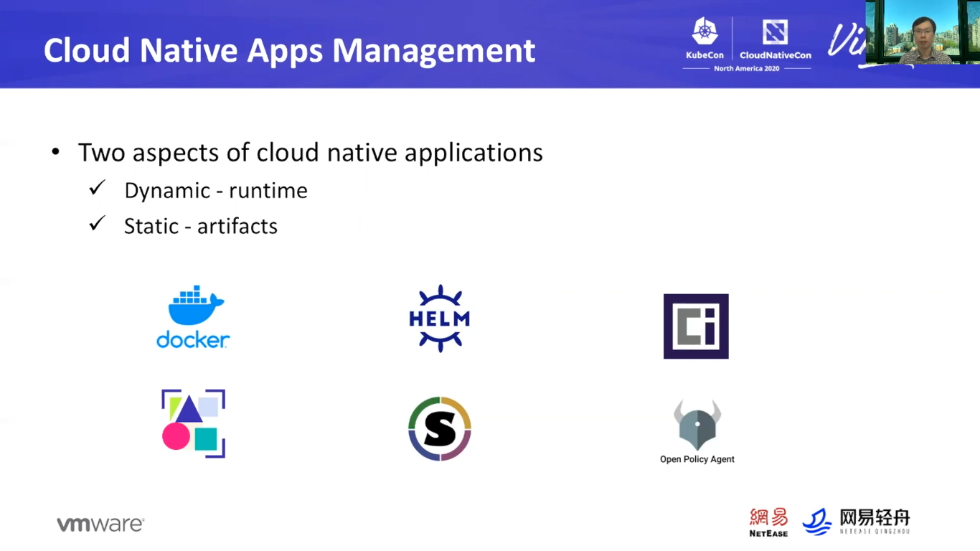Click the checkmark beside Dynamic - runtime
The width and height of the screenshot is (980, 551).
click(x=98, y=188)
